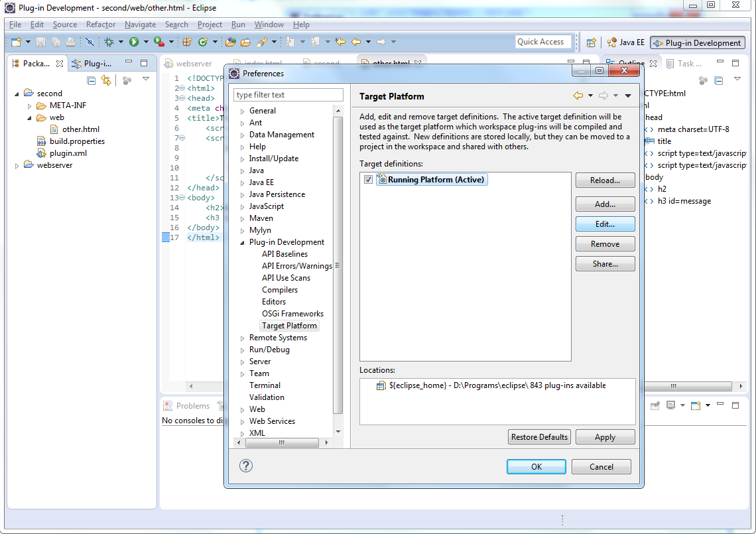Click the Print toolbar icon
This screenshot has height=534, width=756.
coord(70,42)
